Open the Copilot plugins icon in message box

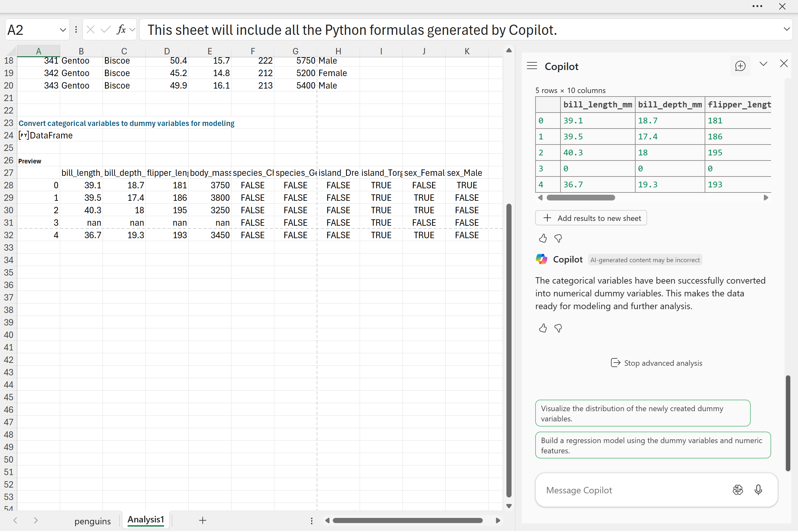tap(738, 489)
